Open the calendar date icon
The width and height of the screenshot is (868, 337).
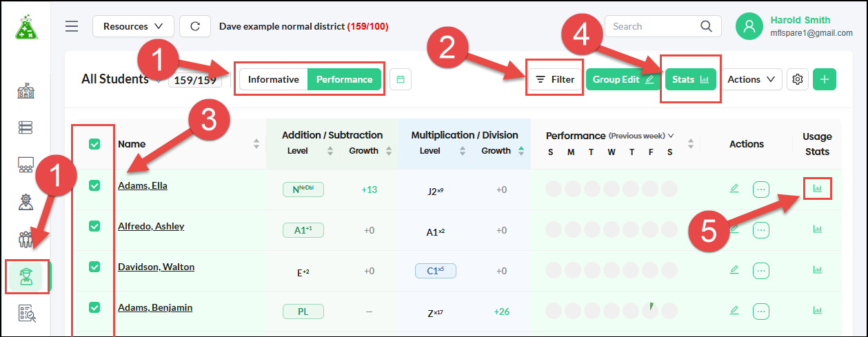click(x=400, y=79)
